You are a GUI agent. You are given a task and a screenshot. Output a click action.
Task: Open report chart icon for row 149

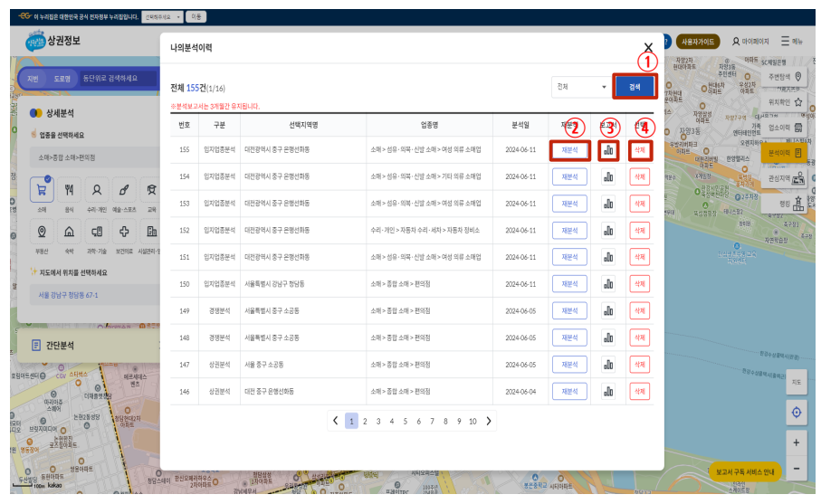point(608,311)
